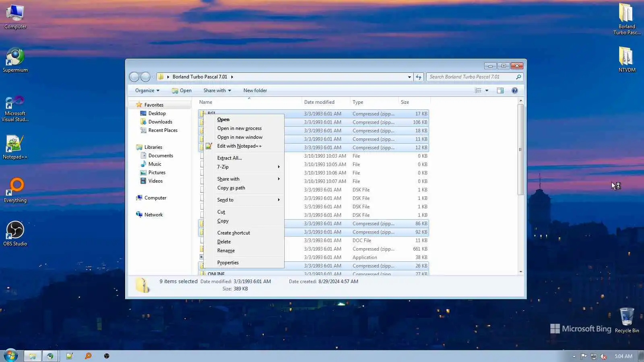Select the Recycle Bin icon
Screen dimensions: 644x362
click(627, 321)
